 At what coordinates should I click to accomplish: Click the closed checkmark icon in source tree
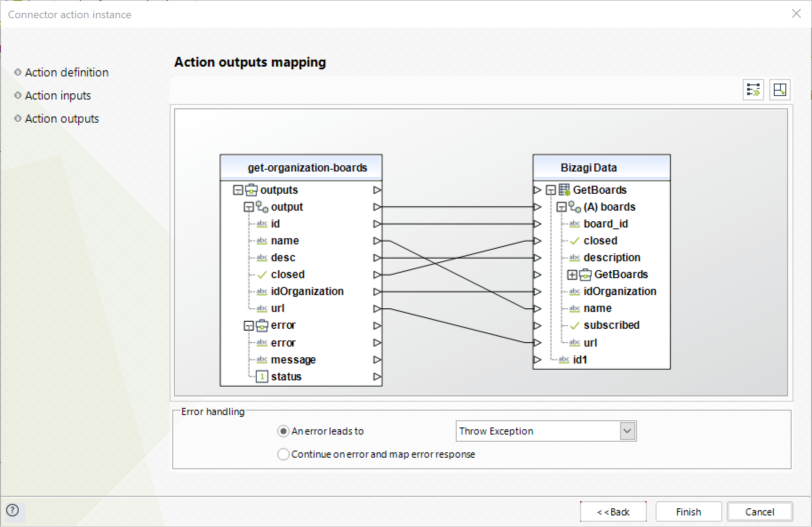(262, 275)
